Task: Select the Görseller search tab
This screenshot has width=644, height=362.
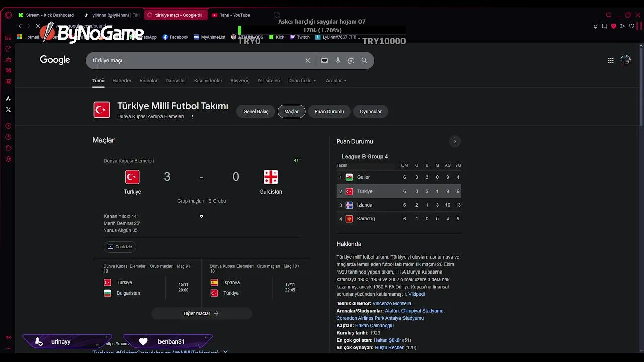Action: [x=176, y=80]
